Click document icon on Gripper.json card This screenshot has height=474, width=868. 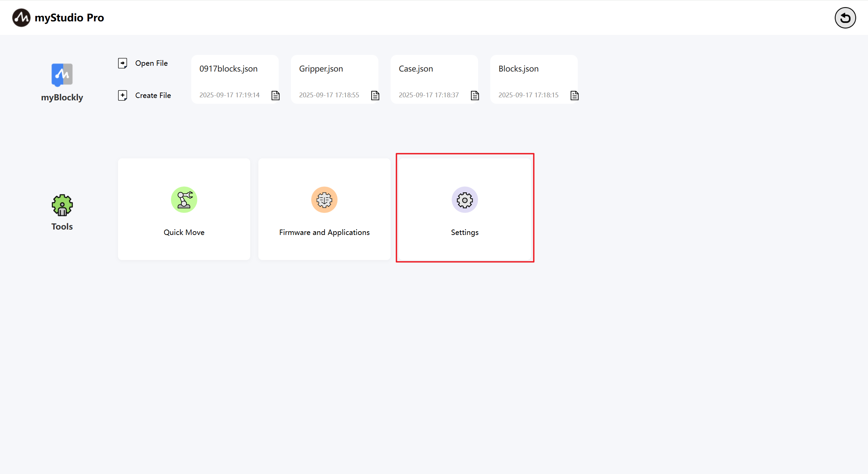[x=375, y=96]
